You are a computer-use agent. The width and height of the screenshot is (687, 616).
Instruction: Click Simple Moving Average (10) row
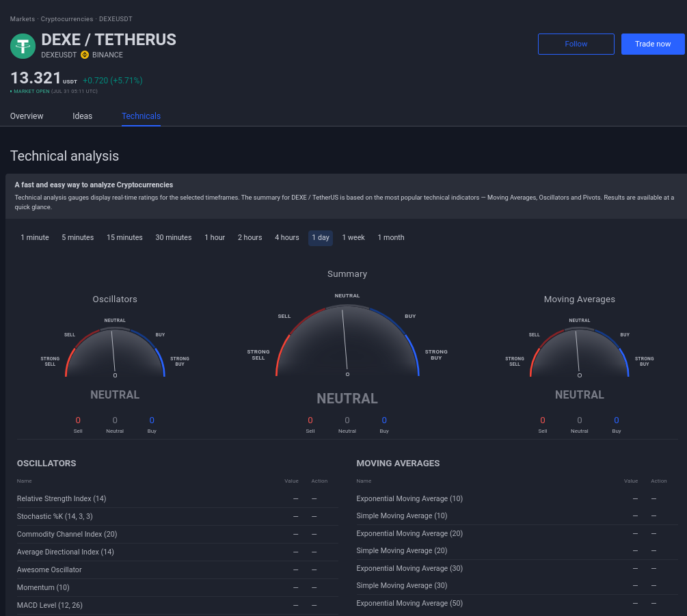(517, 515)
